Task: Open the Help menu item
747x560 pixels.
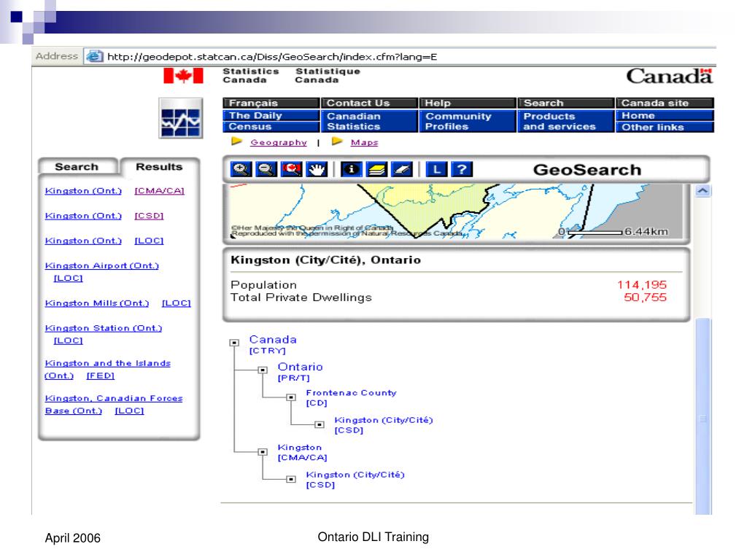Action: coord(468,103)
